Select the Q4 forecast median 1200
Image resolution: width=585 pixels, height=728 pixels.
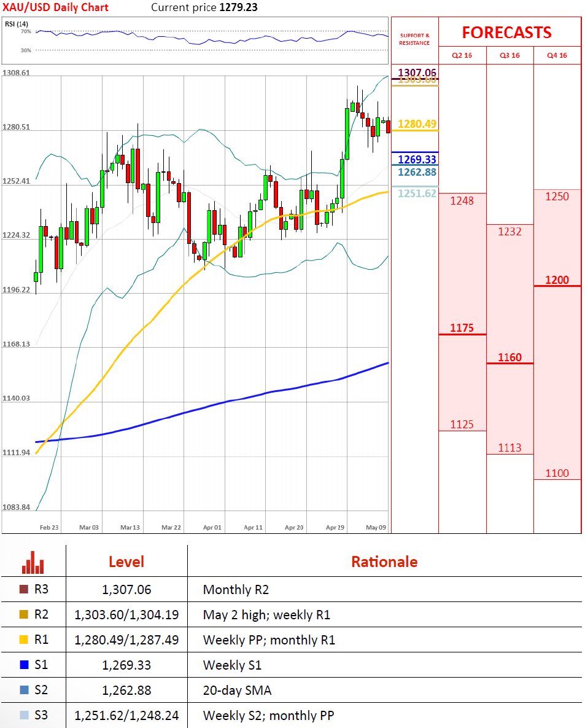(x=557, y=280)
